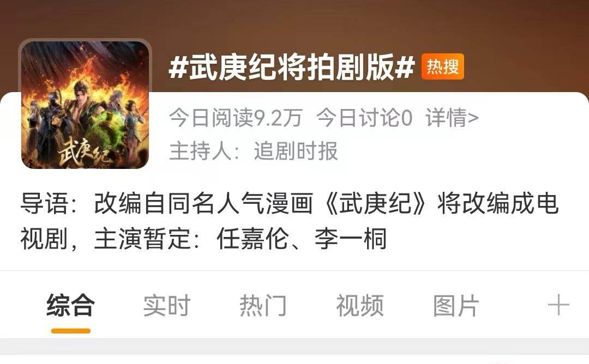Viewport: 589px width, 364px height.
Task: Open the 图片 tab
Action: coord(456,306)
